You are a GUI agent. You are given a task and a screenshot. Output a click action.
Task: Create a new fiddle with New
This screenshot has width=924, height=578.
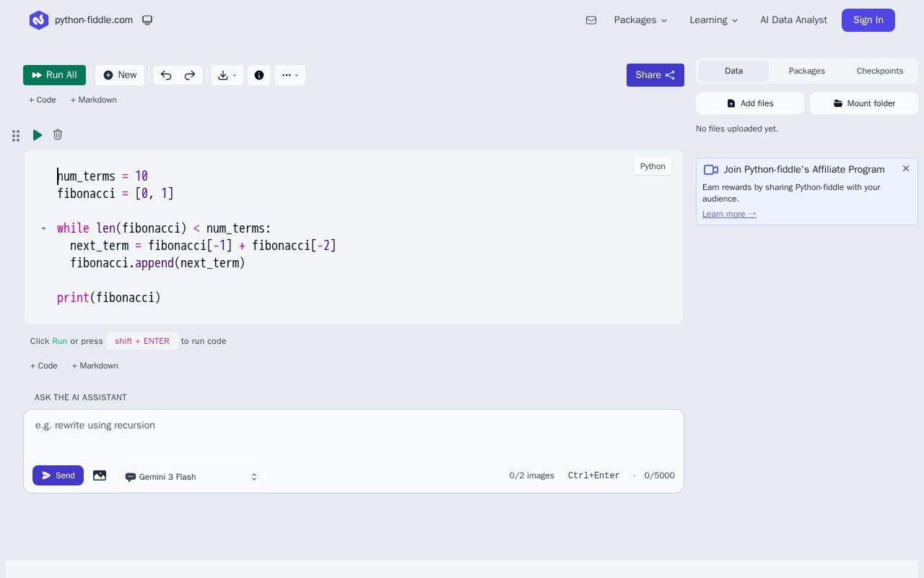click(120, 75)
